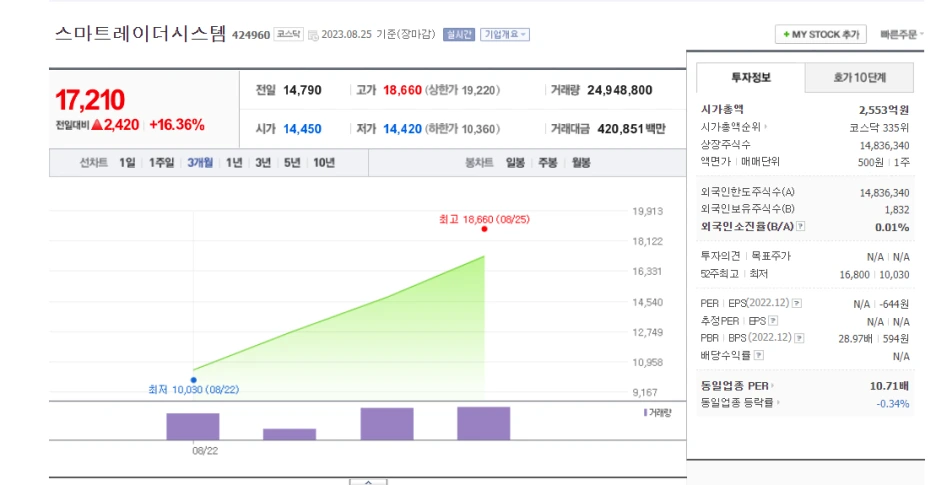Viewport: 936px width, 485px height.
Task: Click the 52주 high value 16,800
Action: 854,275
